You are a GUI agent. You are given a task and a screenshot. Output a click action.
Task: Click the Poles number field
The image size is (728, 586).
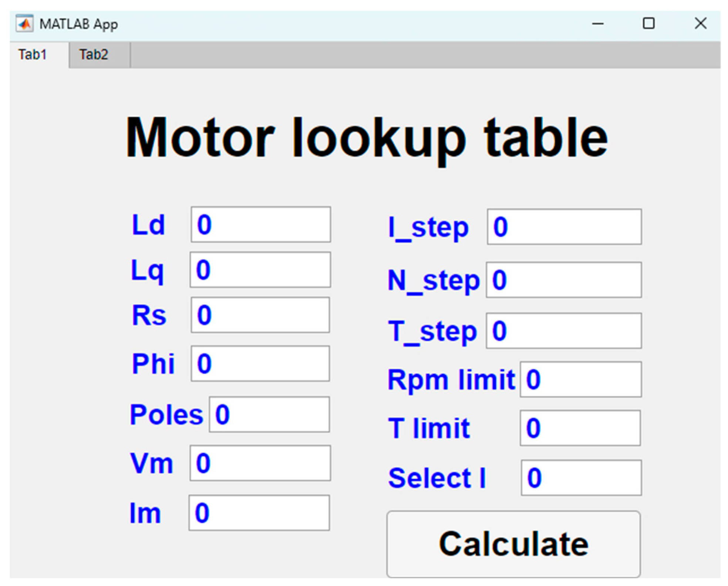pyautogui.click(x=269, y=414)
